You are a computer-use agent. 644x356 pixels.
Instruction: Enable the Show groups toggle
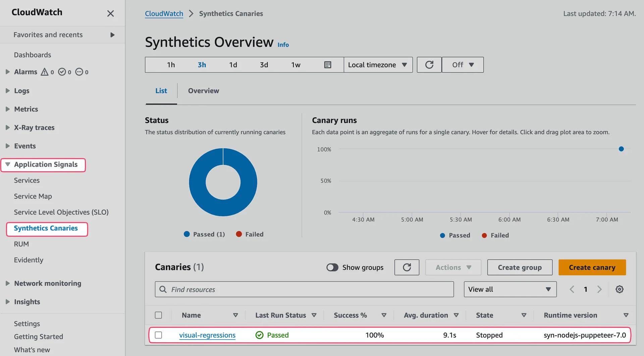[332, 267]
